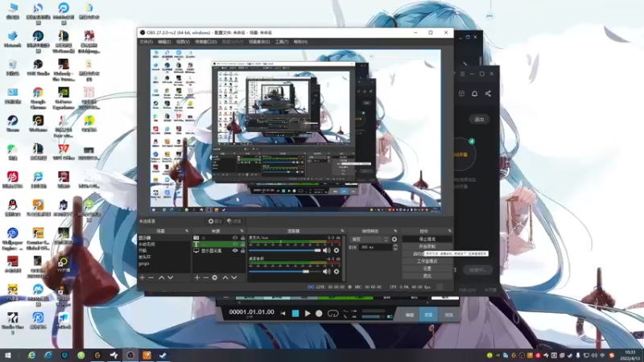The height and width of the screenshot is (362, 644).
Task: Undock the Scene Transitions panel via header icon
Action: pyautogui.click(x=395, y=231)
